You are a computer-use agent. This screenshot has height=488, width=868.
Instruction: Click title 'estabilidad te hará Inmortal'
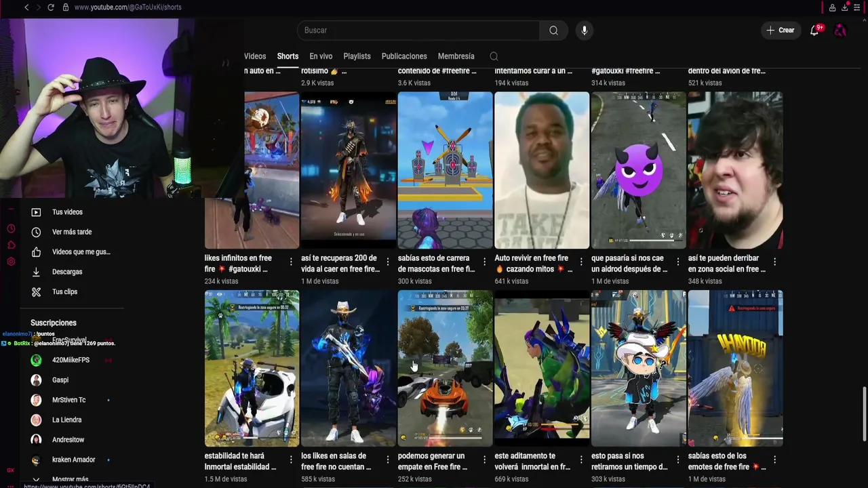point(241,462)
